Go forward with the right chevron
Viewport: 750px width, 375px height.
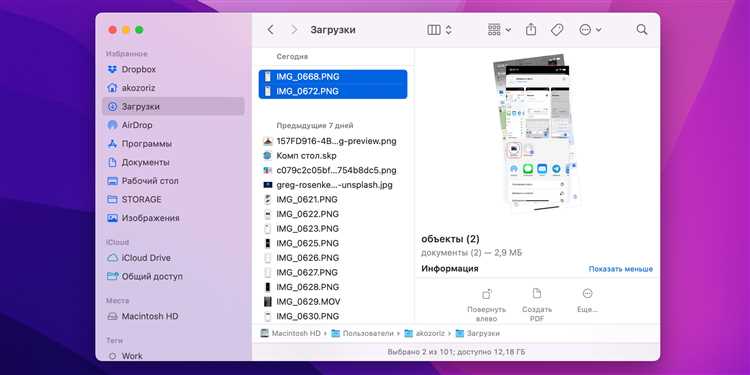(294, 30)
